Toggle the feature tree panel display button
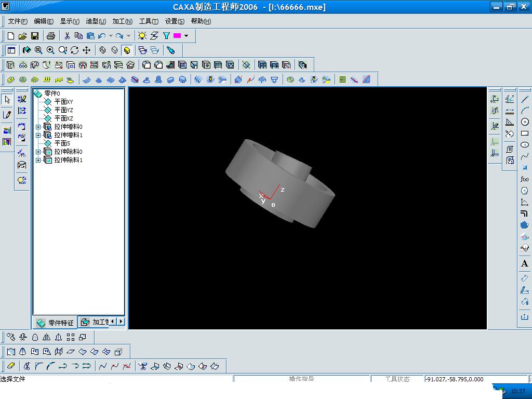The height and width of the screenshot is (399, 532). coord(11,50)
